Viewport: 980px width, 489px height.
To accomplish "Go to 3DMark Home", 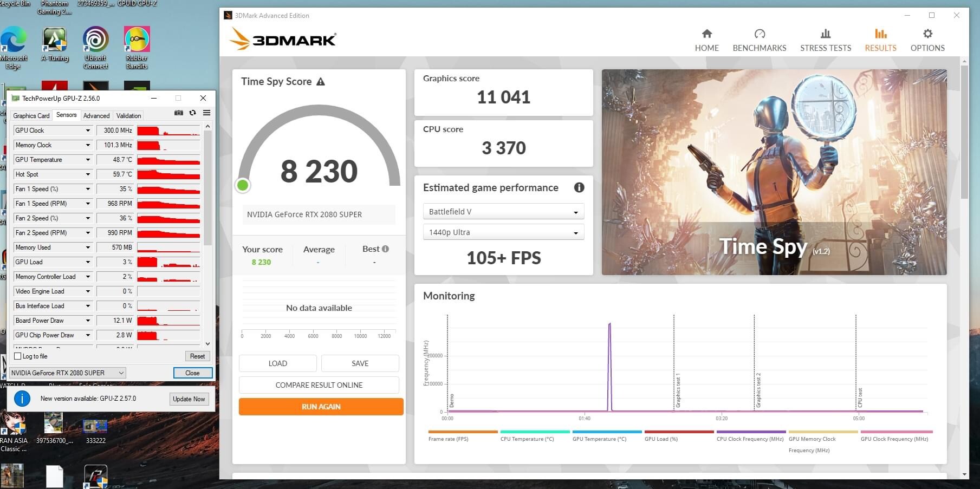I will pos(706,41).
